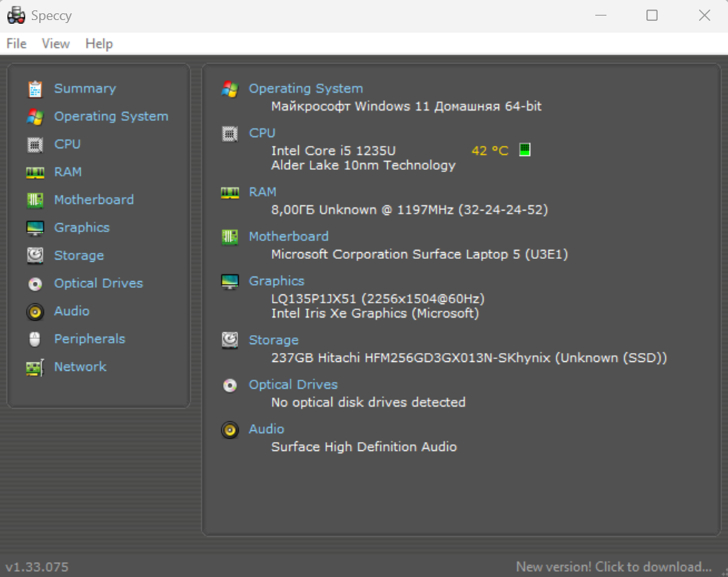Click the Graphics heading link in summary
This screenshot has height=577, width=728.
pos(277,281)
